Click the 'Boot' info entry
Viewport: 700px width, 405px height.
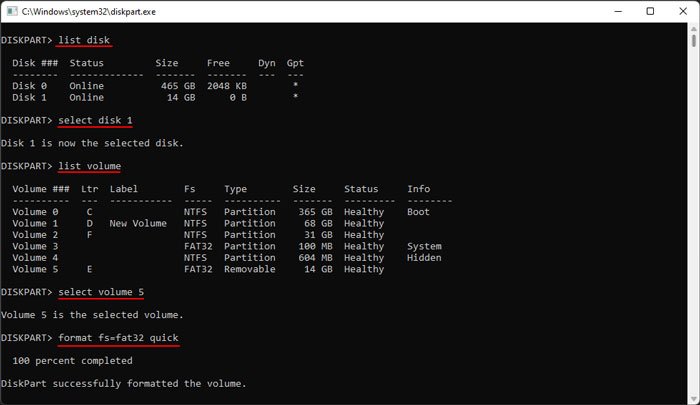coord(418,212)
